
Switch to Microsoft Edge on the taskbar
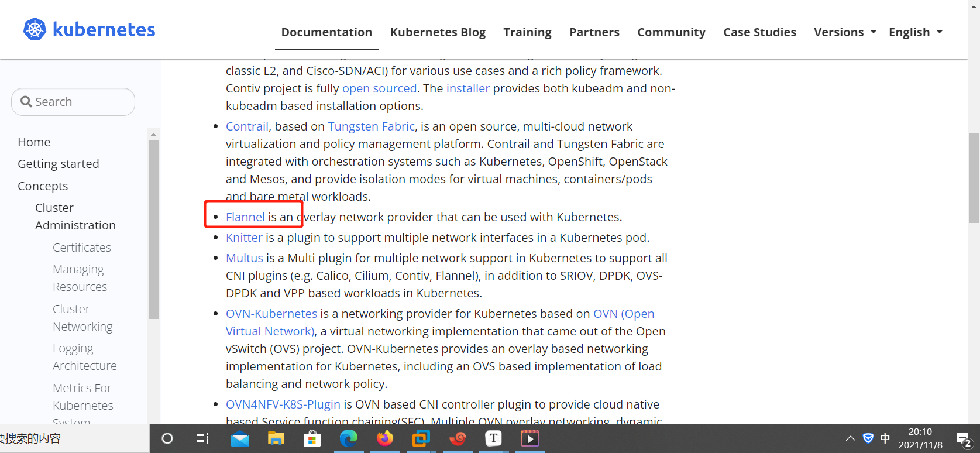[349, 438]
